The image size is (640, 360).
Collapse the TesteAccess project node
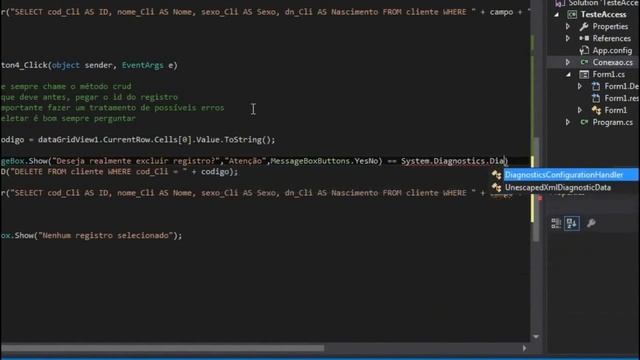point(557,14)
